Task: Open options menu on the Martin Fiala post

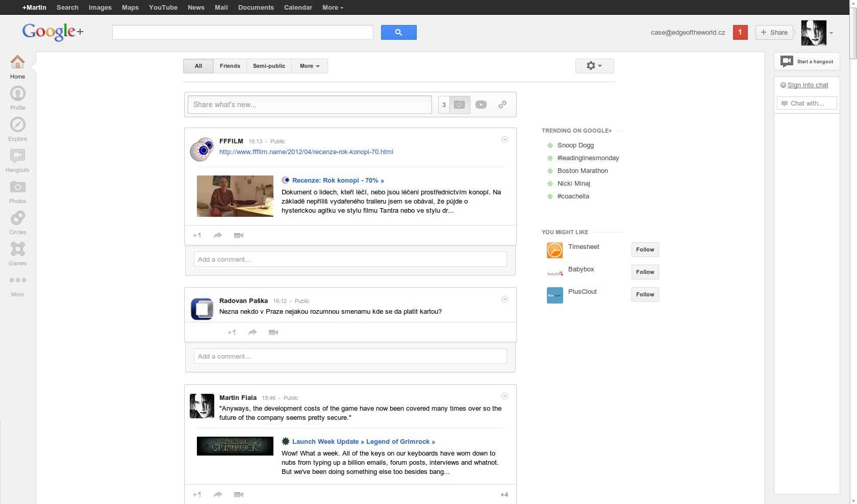Action: (505, 396)
